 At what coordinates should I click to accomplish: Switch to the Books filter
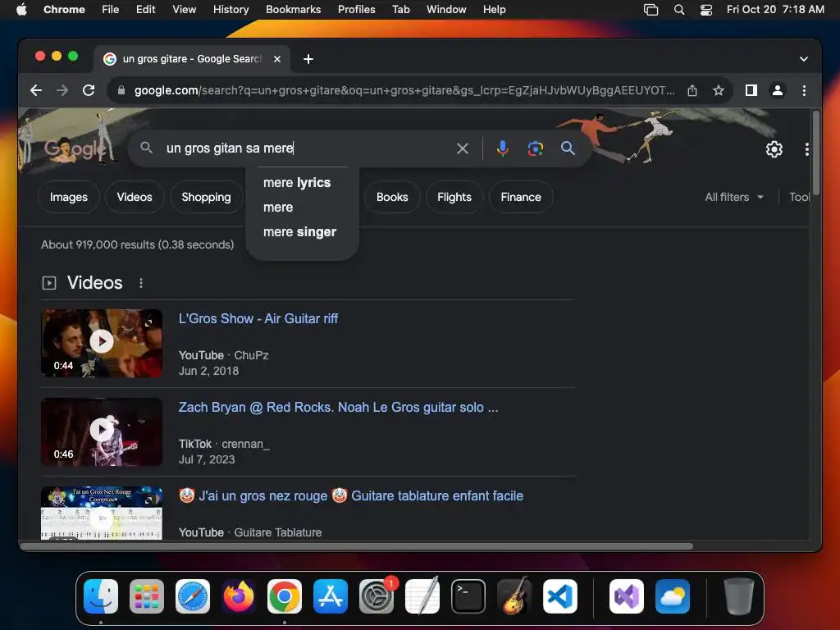pos(392,197)
